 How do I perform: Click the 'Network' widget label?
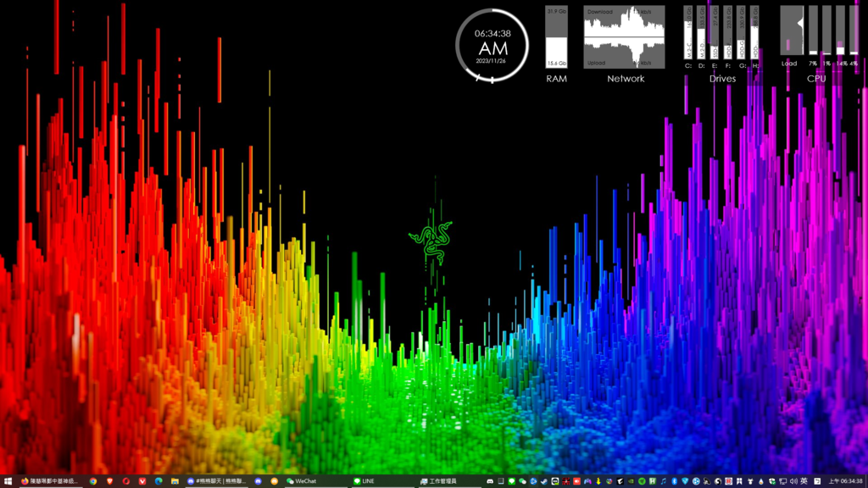pos(626,79)
